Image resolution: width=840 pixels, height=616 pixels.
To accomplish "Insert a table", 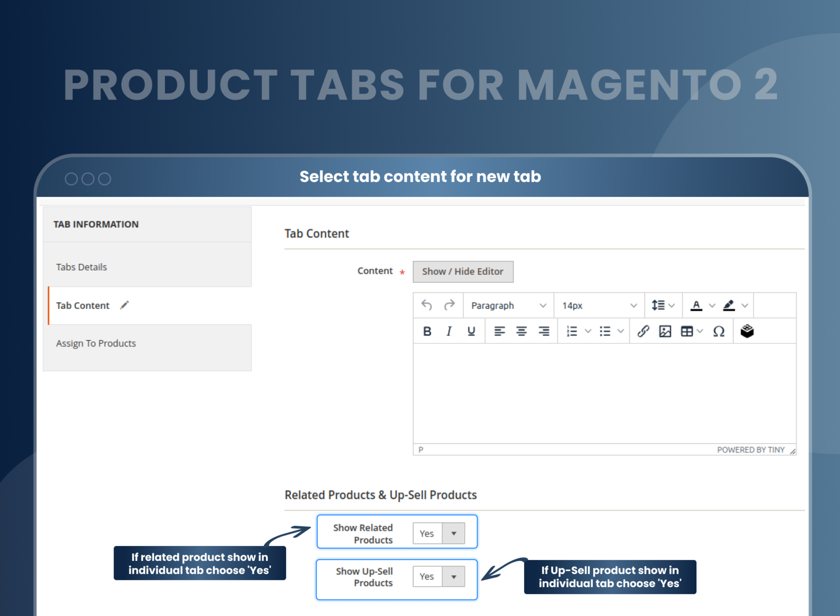I will (x=687, y=331).
